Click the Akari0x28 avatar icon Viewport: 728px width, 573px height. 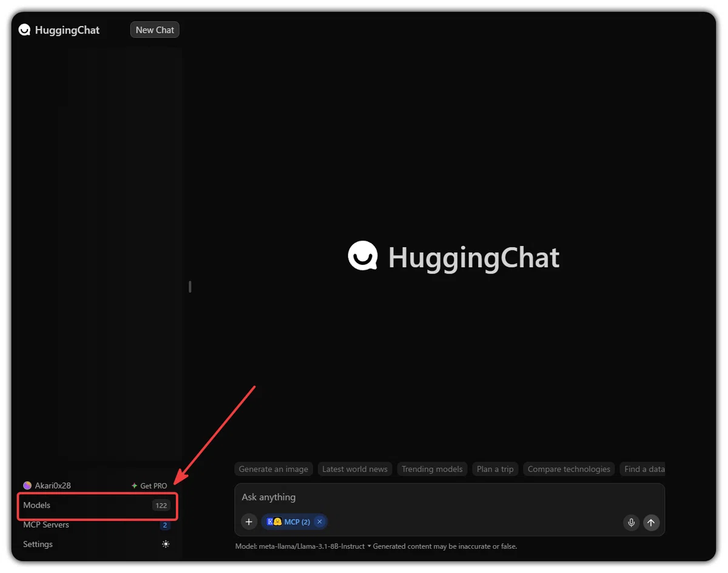[x=27, y=486]
